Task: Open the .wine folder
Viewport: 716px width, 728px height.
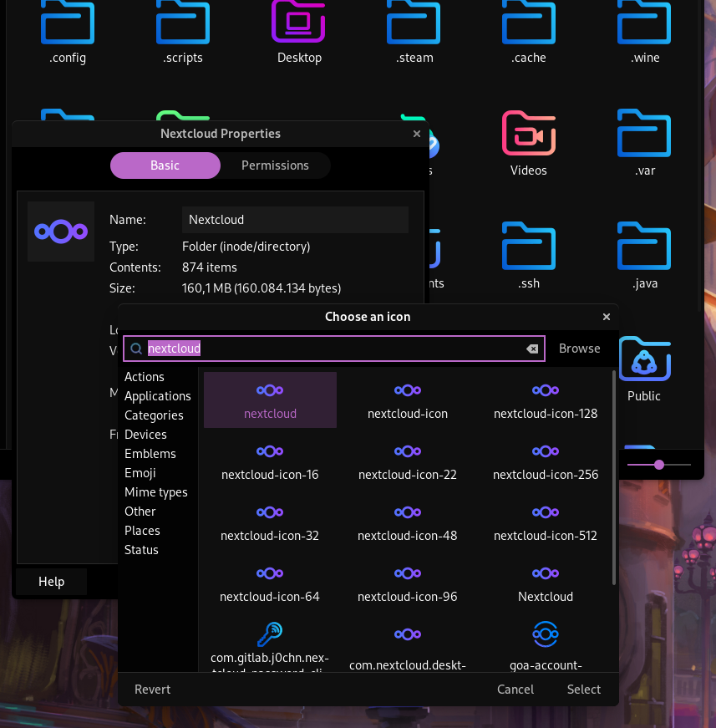Action: [644, 33]
